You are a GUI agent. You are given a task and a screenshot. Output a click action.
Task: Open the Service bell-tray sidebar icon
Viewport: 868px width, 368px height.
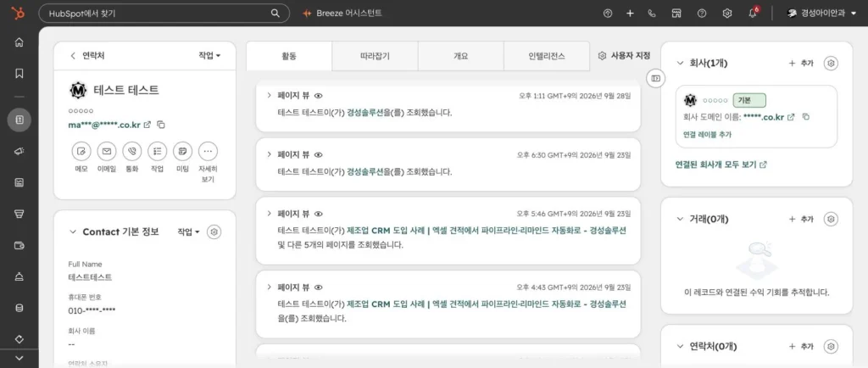[x=19, y=276]
